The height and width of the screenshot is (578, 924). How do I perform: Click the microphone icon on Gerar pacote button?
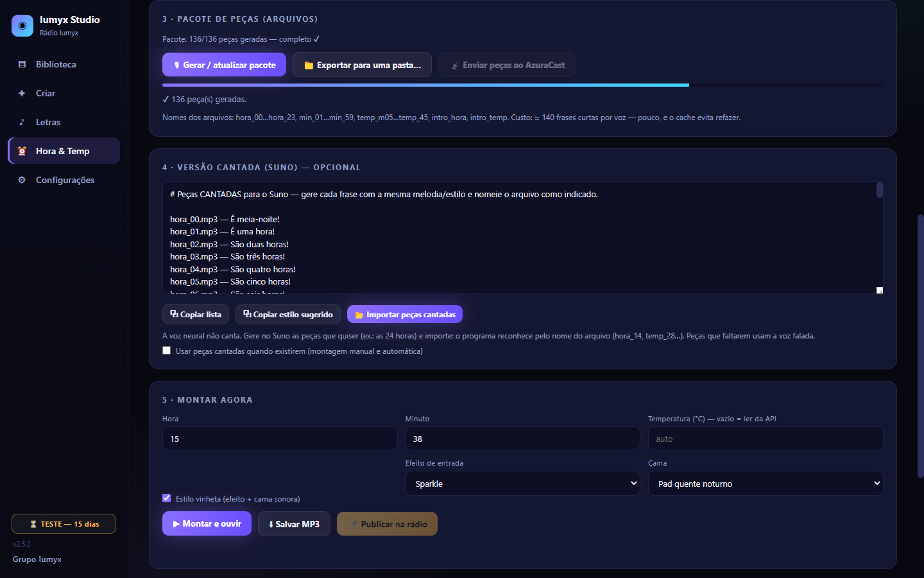click(x=177, y=65)
